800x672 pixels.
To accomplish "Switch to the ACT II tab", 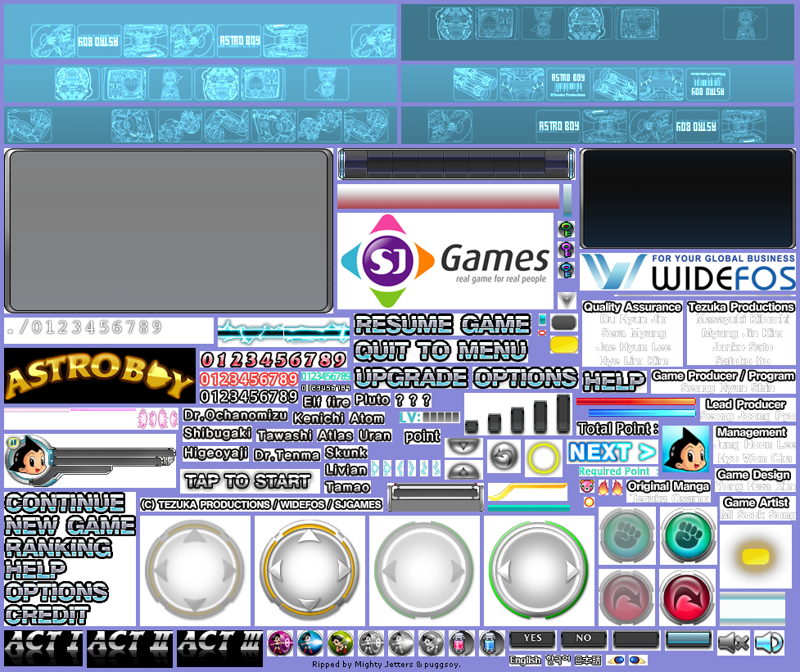I will (129, 648).
